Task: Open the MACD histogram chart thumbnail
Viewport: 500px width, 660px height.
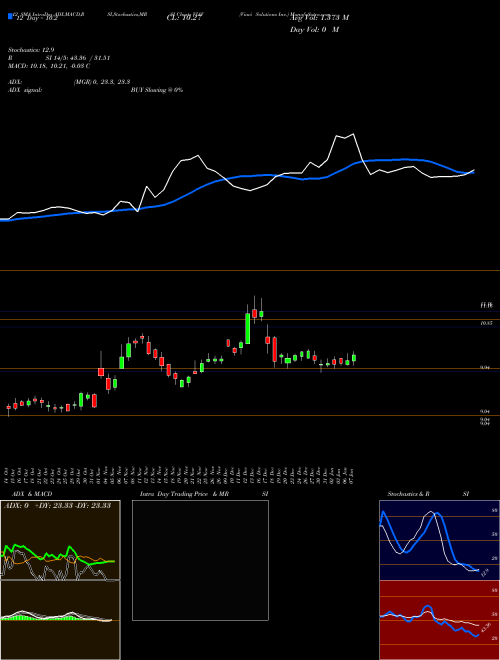Action: pos(60,620)
